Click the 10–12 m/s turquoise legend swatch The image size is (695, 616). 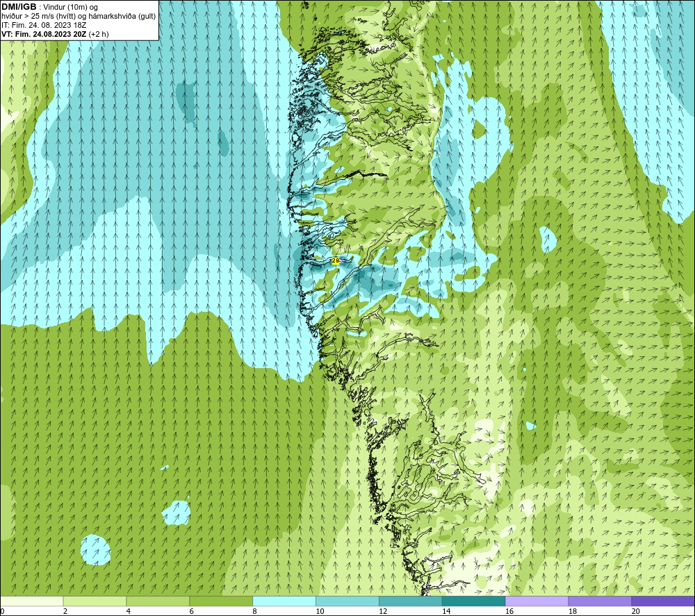click(347, 601)
